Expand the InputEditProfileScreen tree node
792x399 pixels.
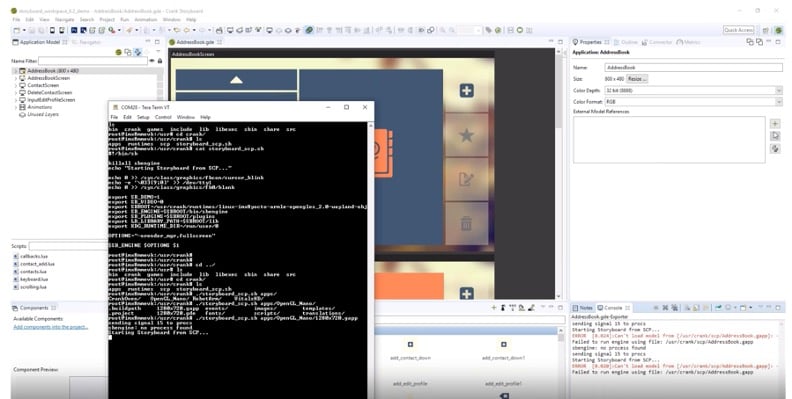pos(16,100)
